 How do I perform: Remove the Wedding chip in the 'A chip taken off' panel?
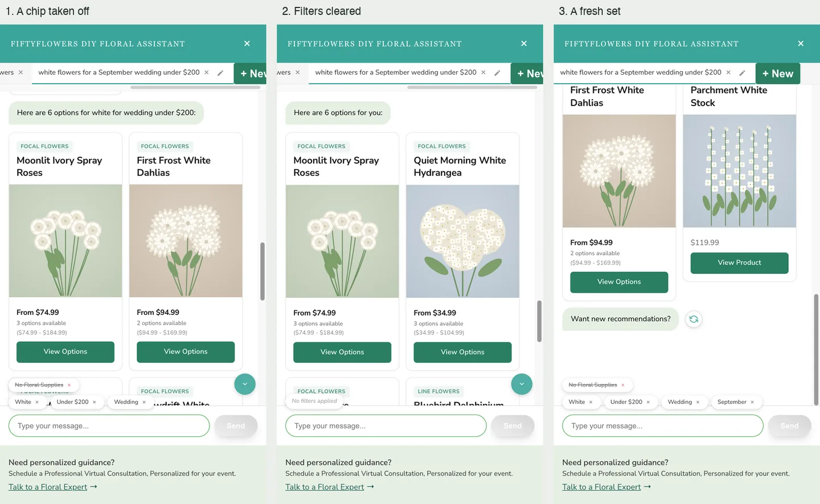[144, 402]
